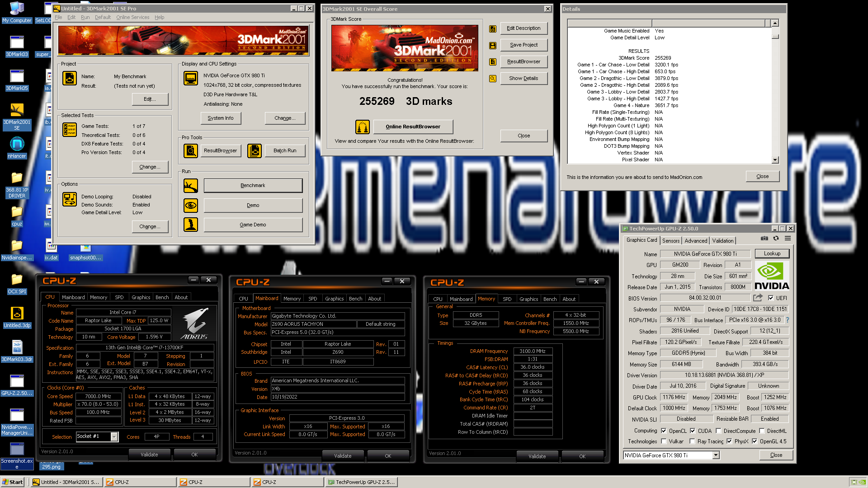The height and width of the screenshot is (488, 868).
Task: Launch the nHancer desktop icon
Action: [17, 148]
